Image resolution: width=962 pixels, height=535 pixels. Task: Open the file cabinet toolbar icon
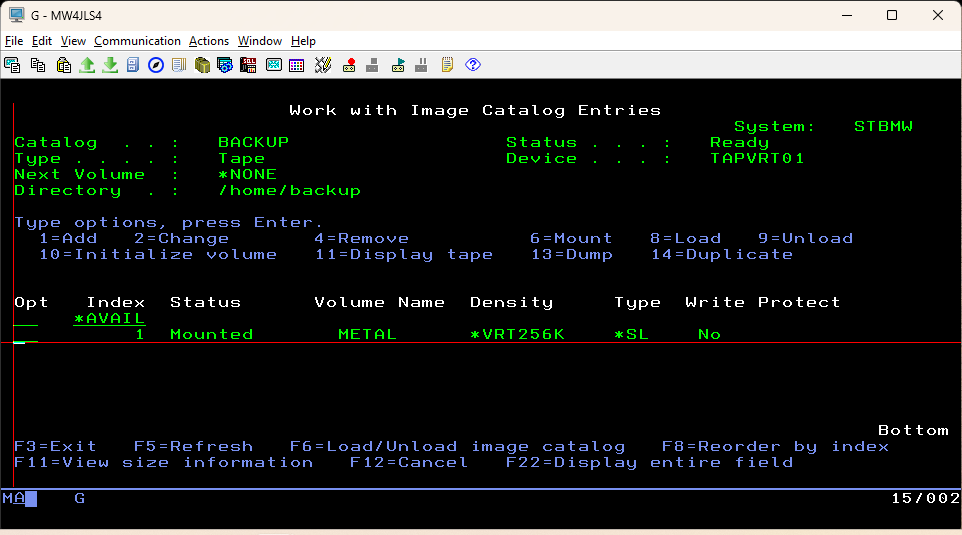(133, 65)
